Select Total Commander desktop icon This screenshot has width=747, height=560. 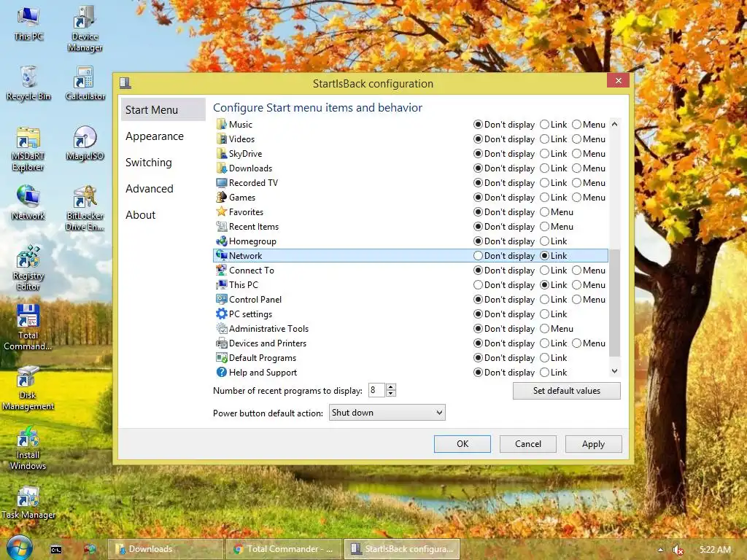28,327
